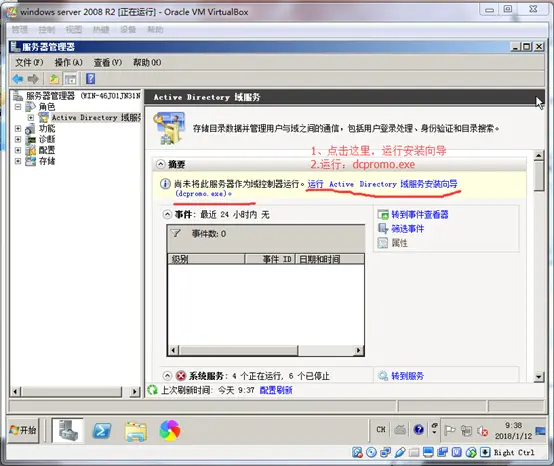
Task: Click the 系统服务 red error icon
Action: click(181, 376)
